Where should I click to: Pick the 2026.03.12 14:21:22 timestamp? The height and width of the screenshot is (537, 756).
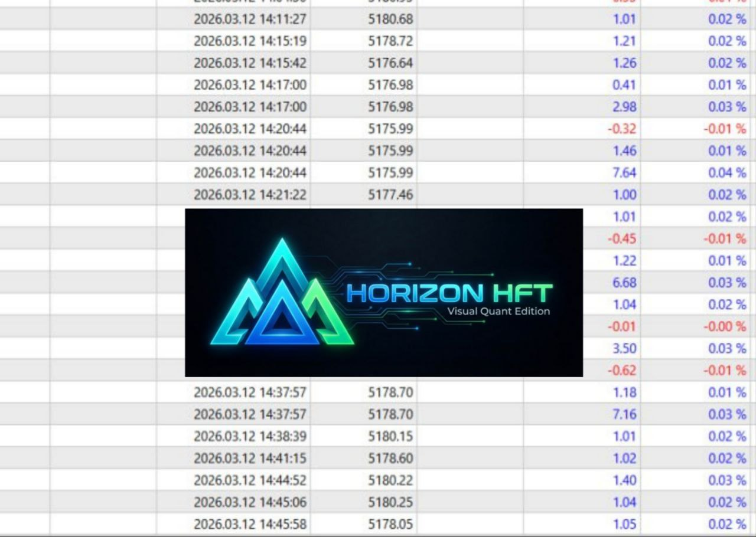pos(250,194)
